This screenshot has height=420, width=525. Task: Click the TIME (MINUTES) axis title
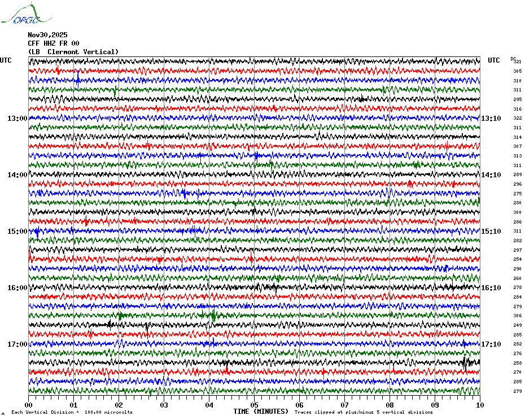tap(261, 412)
